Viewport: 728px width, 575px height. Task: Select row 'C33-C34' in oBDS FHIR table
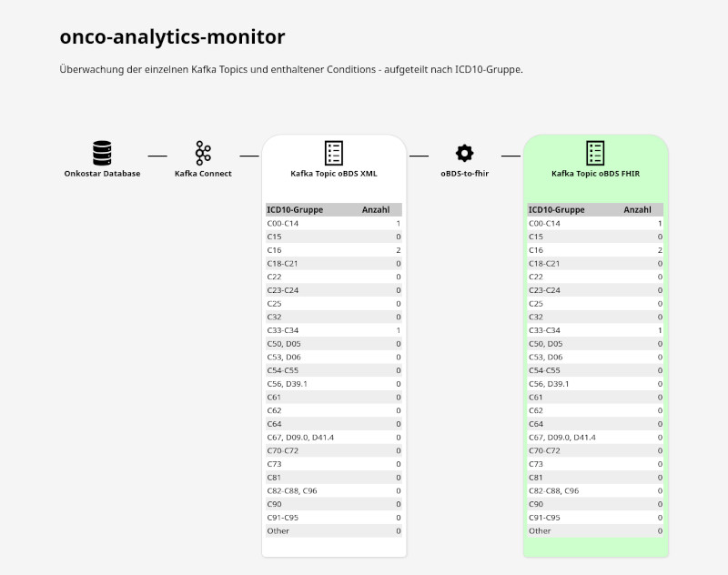pyautogui.click(x=595, y=330)
